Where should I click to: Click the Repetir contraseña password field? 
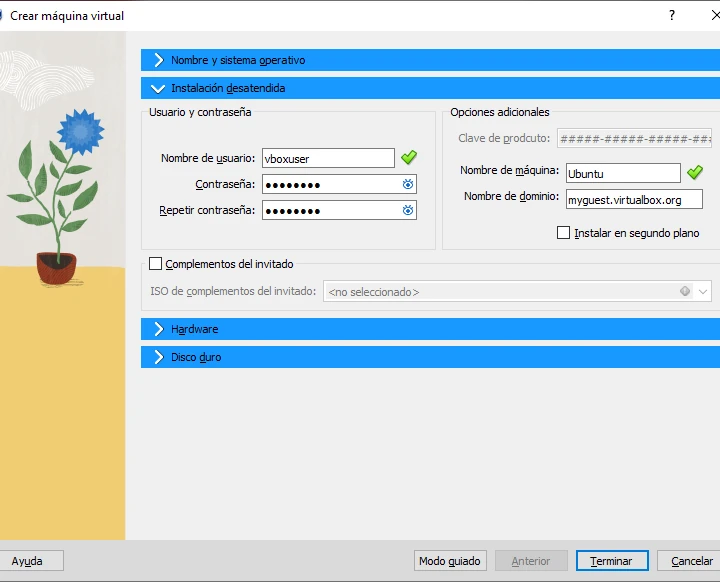pos(339,210)
